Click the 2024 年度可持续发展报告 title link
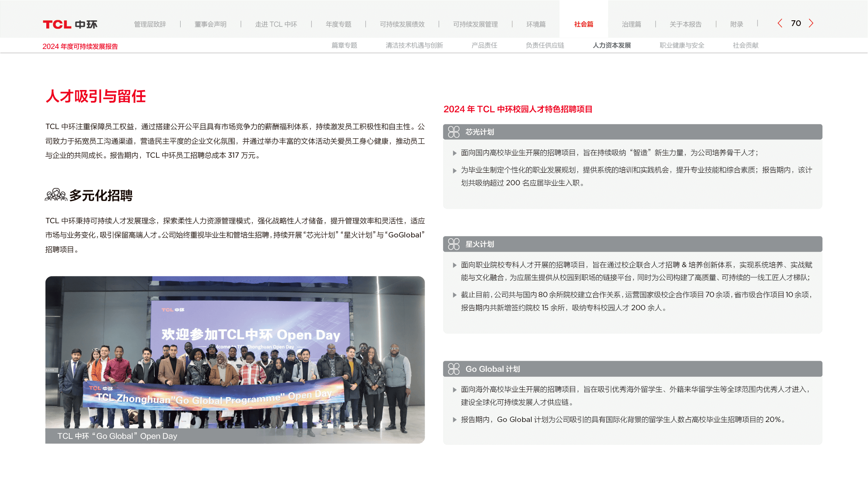Screen dimensions: 868x489 80,46
